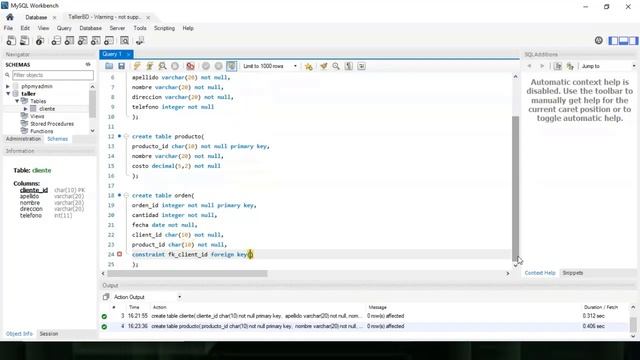Execute statement under the cursor icon
The width and height of the screenshot is (640, 360).
150,66
